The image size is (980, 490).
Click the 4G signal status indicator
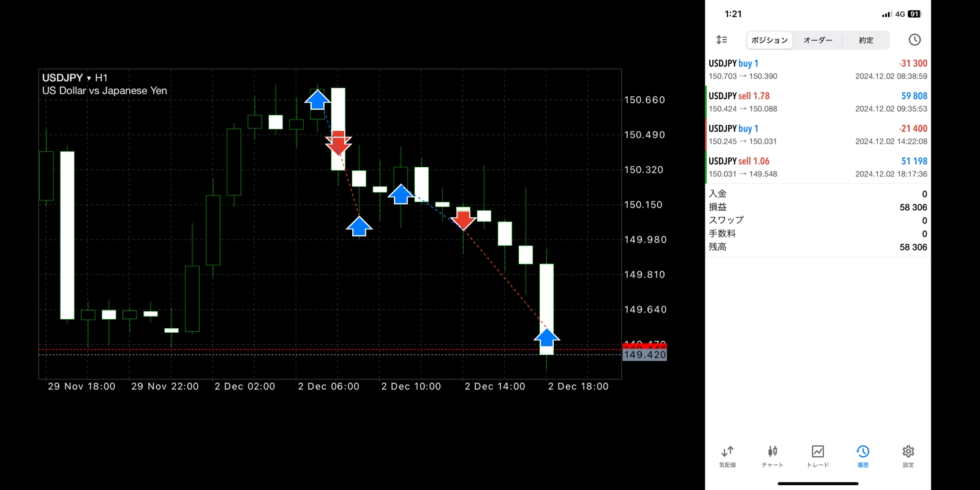coord(900,14)
